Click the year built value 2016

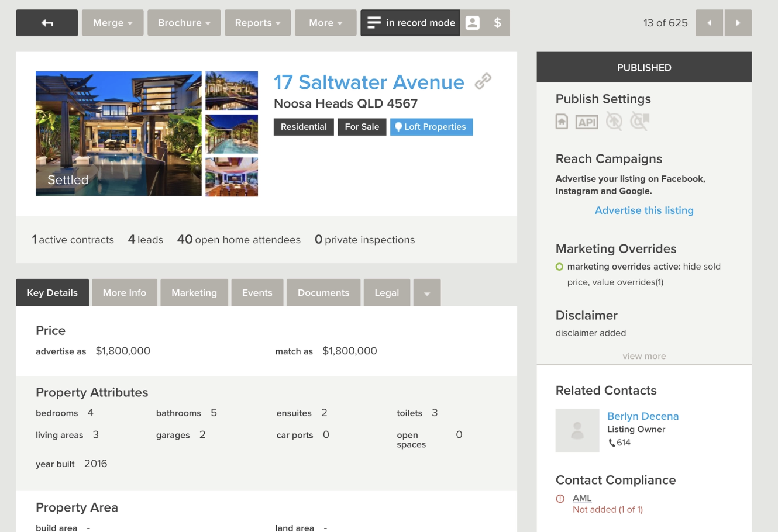(x=95, y=464)
